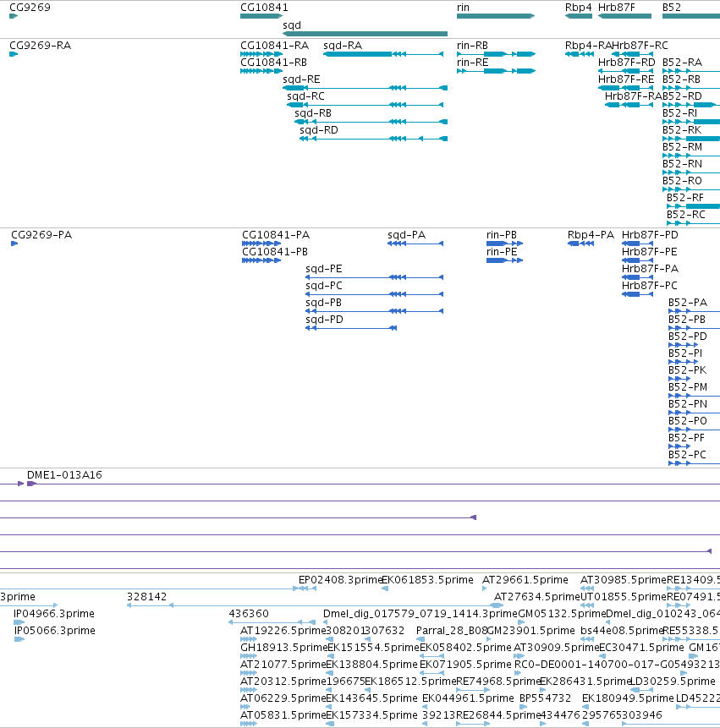Select the B52-PK protein label
This screenshot has width=720, height=728.
(687, 370)
